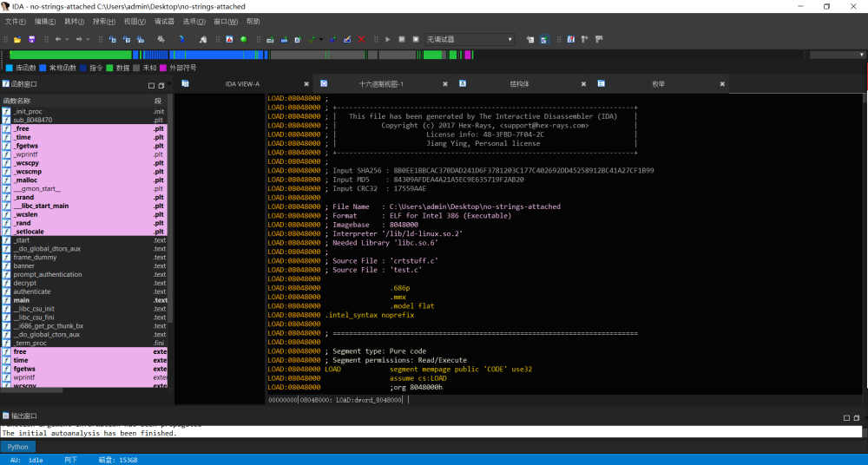Close the IDA VIEW-A tab
Image resolution: width=868 pixels, height=465 pixels.
pyautogui.click(x=306, y=84)
